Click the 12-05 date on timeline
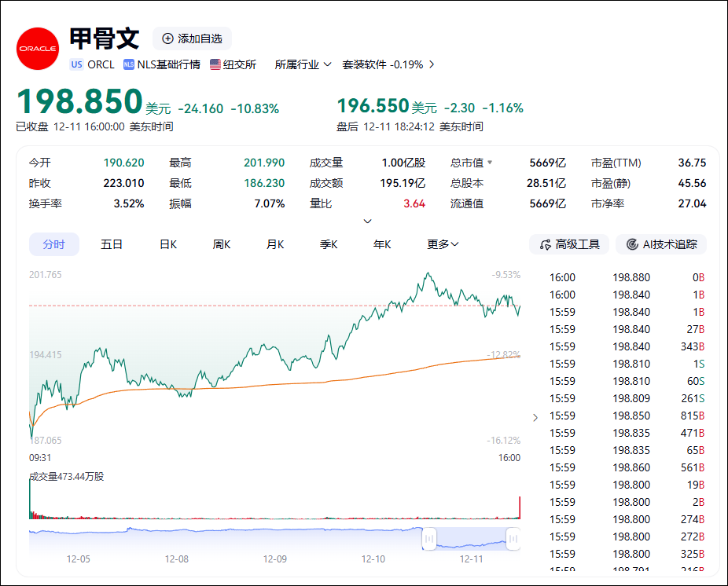 [x=79, y=559]
